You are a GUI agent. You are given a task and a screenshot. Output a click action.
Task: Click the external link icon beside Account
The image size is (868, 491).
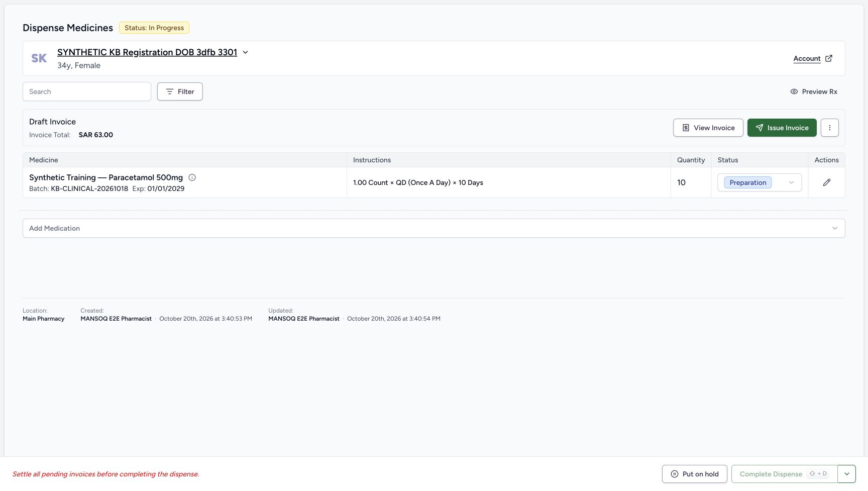click(x=829, y=58)
